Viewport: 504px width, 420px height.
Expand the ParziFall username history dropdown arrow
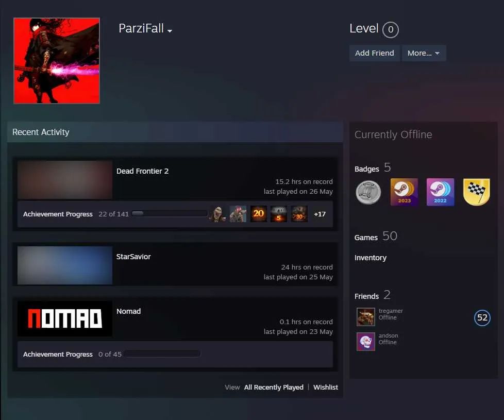pos(170,31)
